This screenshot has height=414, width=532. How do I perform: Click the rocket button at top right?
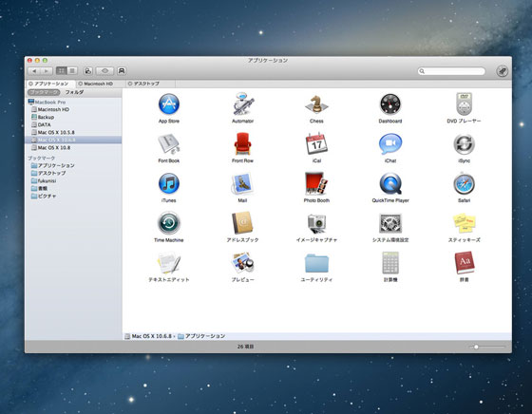[503, 71]
